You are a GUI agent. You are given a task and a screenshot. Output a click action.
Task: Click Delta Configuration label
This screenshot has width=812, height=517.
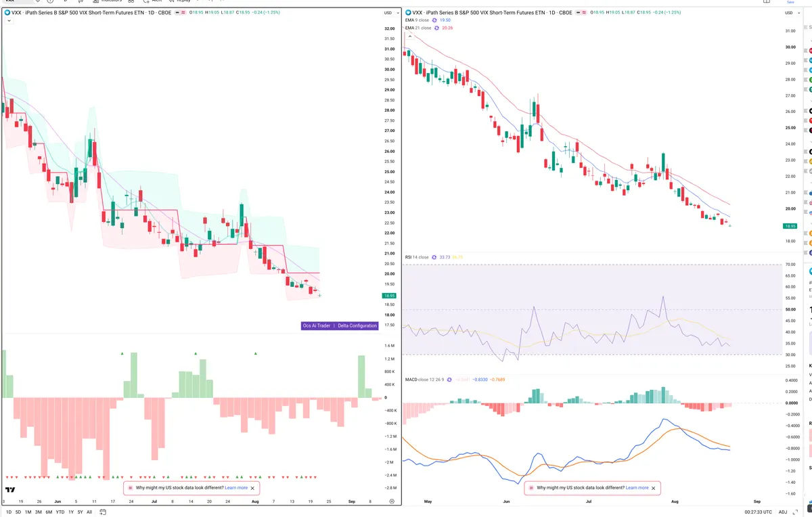tap(357, 325)
